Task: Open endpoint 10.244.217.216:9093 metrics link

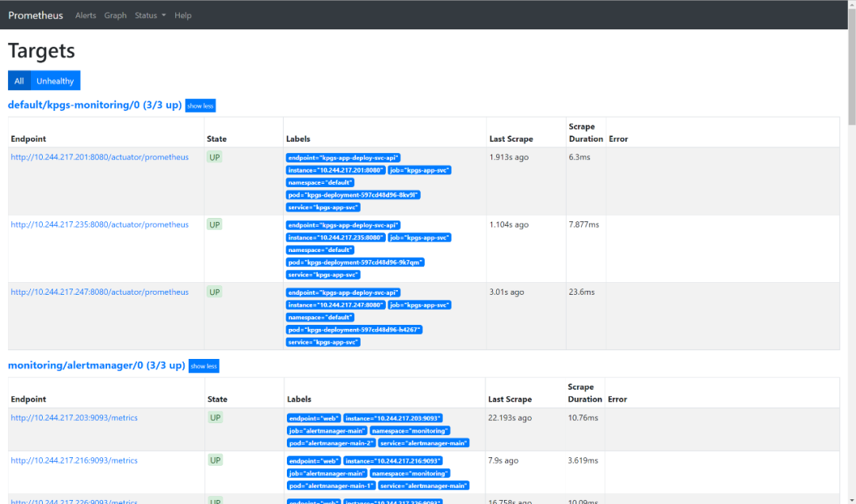Action: click(75, 460)
